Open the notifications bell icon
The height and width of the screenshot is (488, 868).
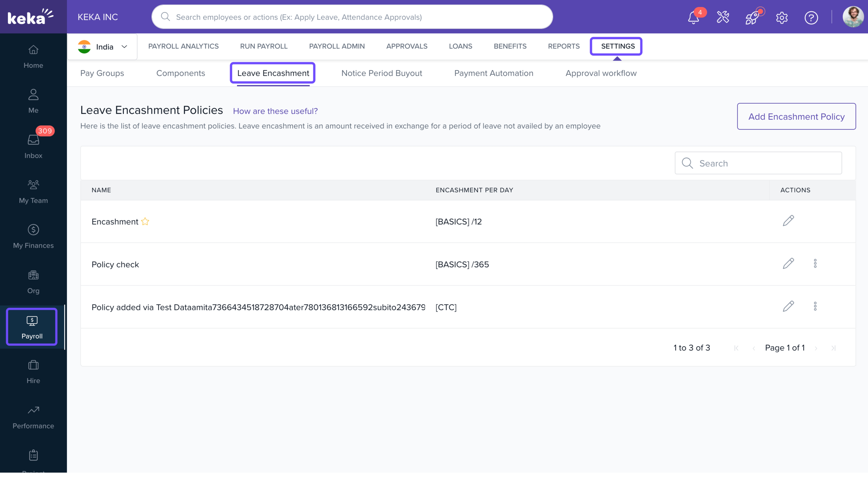(x=693, y=17)
